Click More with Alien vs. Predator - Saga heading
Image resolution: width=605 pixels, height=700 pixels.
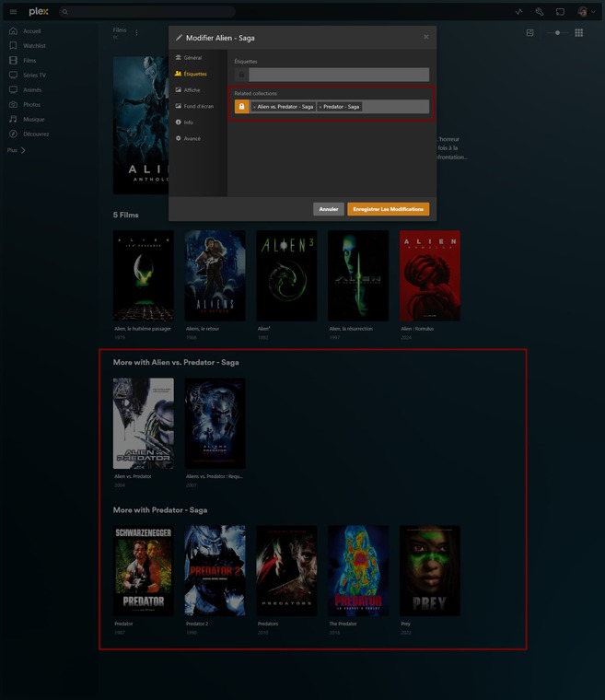click(x=176, y=362)
